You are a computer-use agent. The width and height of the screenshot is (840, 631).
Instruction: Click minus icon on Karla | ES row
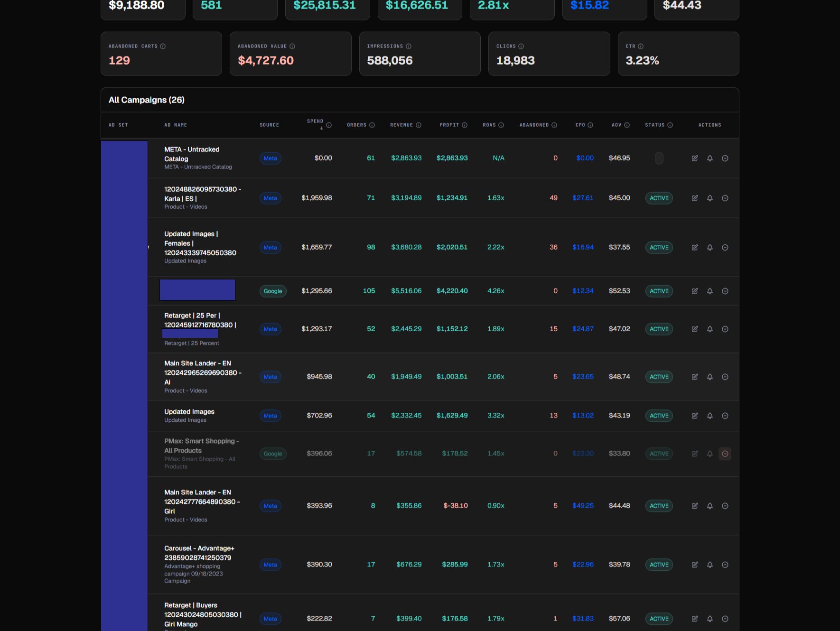(x=725, y=198)
